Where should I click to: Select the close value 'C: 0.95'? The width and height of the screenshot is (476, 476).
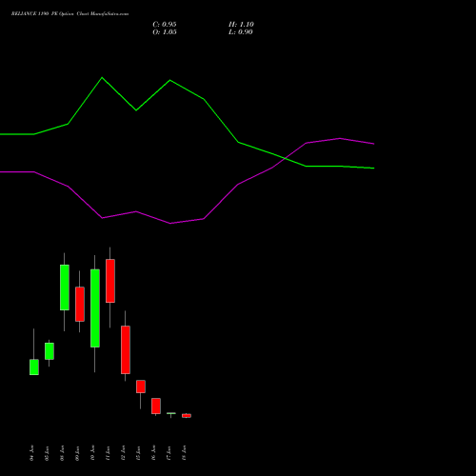click(165, 25)
